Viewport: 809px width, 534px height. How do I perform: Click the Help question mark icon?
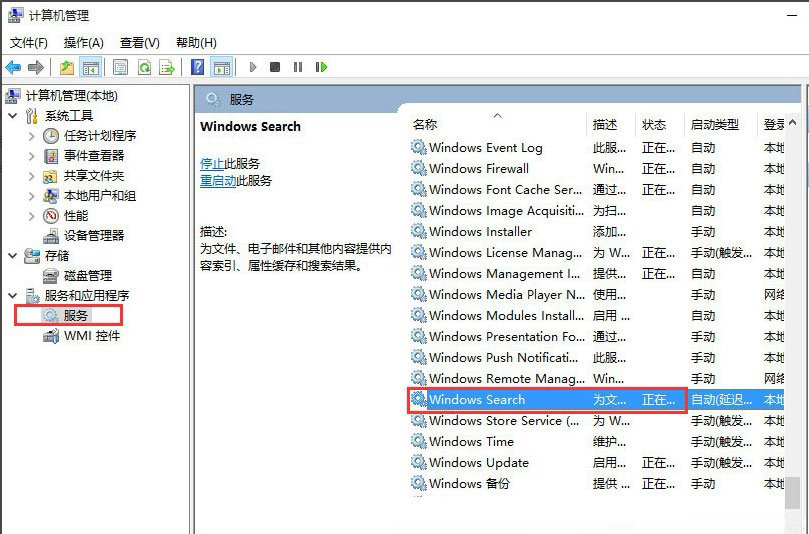(x=197, y=67)
